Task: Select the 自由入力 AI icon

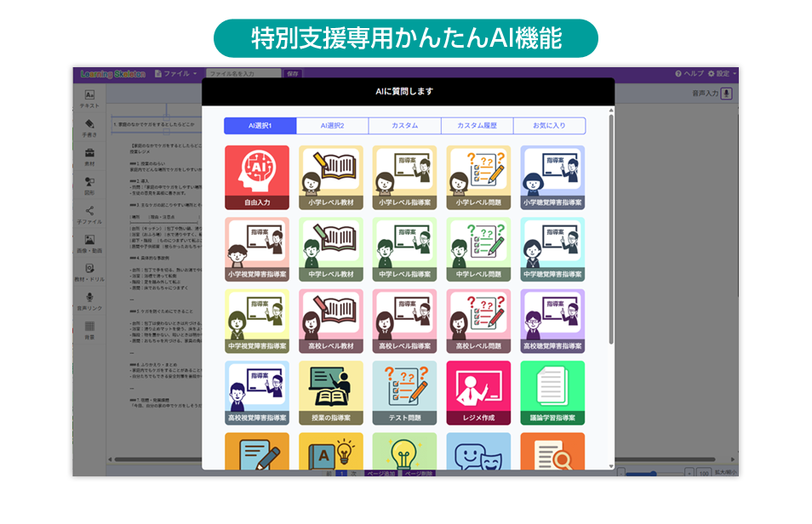Action: coord(256,177)
